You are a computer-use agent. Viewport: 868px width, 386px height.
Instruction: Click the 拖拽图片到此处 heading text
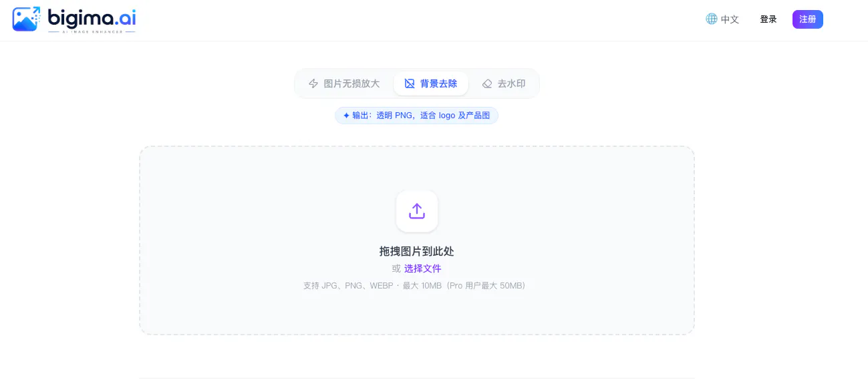(x=417, y=251)
